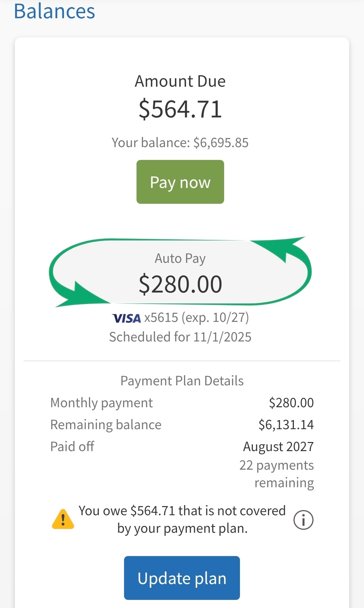Tap the blue Update plan button
Viewport: 364px width, 608px height.
182,578
